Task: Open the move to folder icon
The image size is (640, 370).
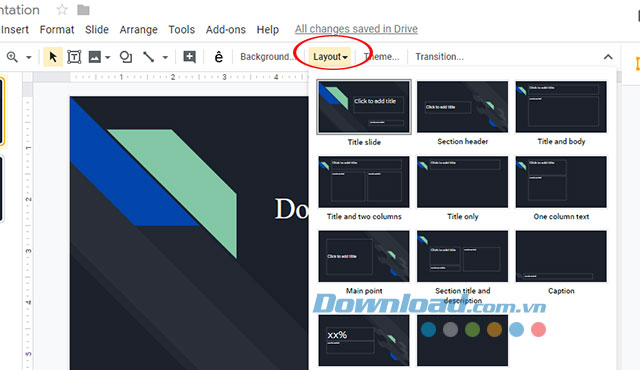Action: 83,9
